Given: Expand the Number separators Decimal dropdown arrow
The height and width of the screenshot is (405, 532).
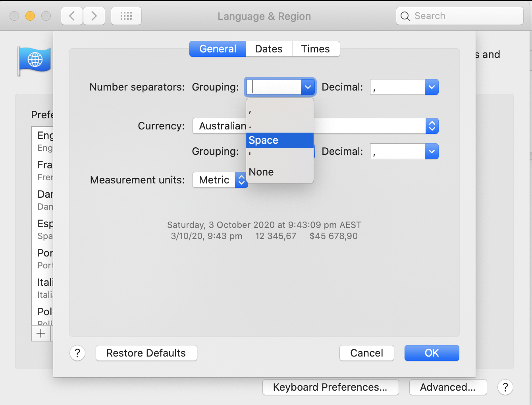Looking at the screenshot, I should [432, 87].
